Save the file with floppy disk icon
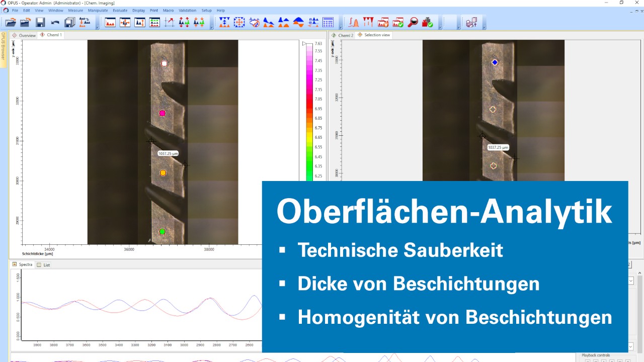The width and height of the screenshot is (644, 362). click(40, 22)
